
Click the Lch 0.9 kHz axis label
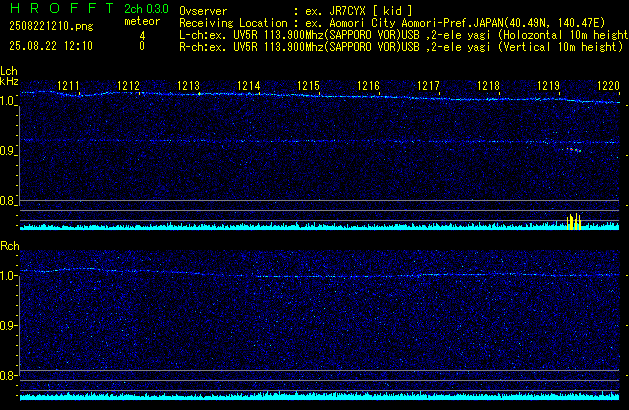7,151
